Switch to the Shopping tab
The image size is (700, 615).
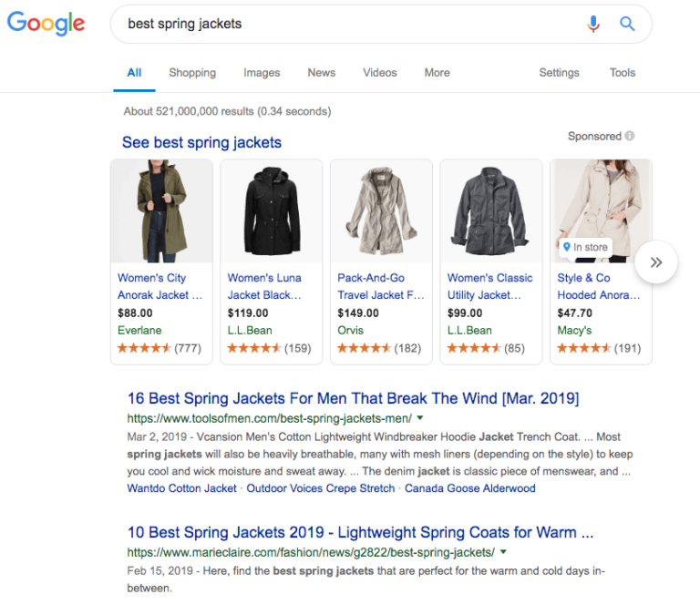[192, 73]
